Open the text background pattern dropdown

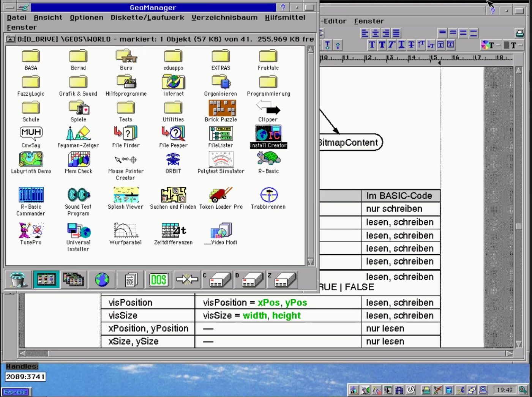click(513, 46)
